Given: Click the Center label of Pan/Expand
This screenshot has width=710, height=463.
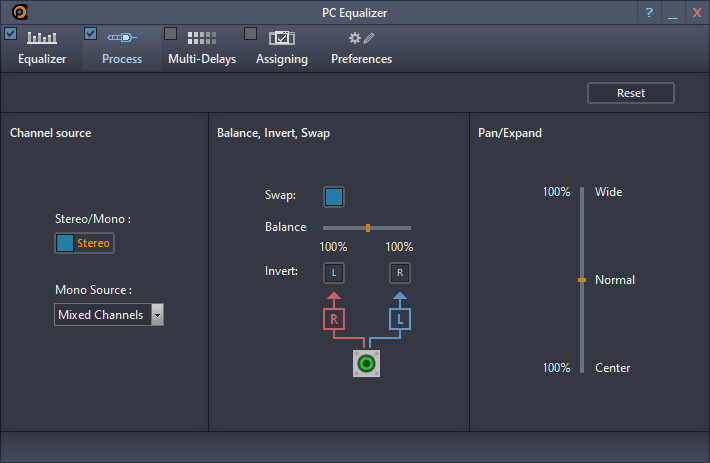Looking at the screenshot, I should pos(612,368).
